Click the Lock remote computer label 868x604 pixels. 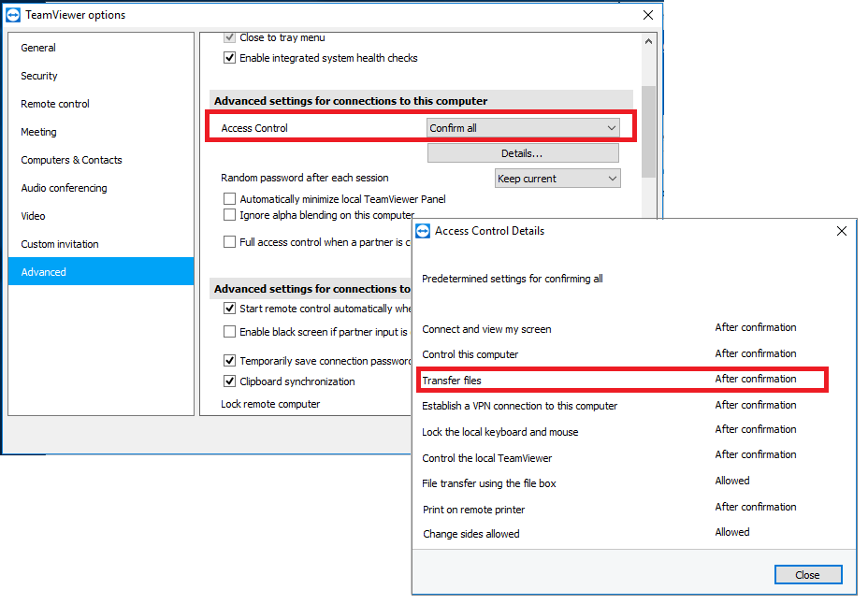pyautogui.click(x=270, y=404)
